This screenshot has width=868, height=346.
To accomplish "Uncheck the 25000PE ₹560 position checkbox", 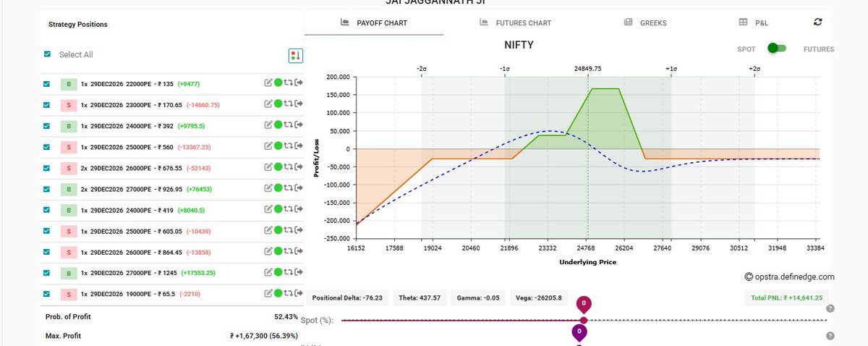I will pos(47,147).
